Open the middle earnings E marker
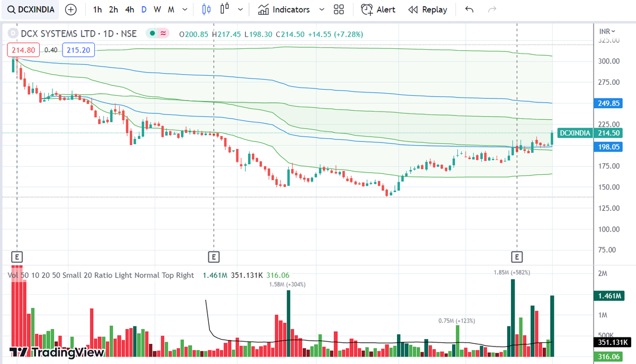This screenshot has height=364, width=636. tap(214, 257)
